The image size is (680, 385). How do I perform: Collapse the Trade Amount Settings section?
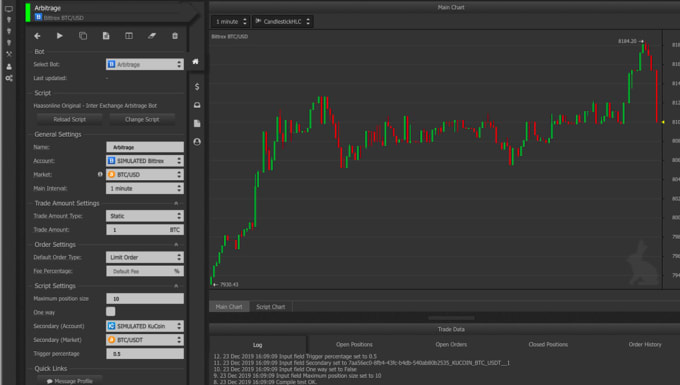pos(176,203)
